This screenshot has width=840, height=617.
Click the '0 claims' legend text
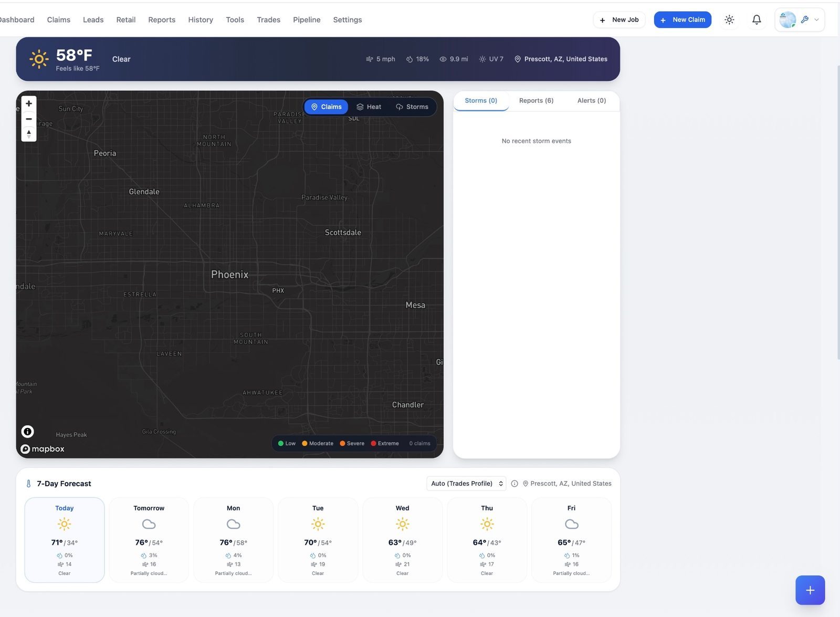pos(419,444)
